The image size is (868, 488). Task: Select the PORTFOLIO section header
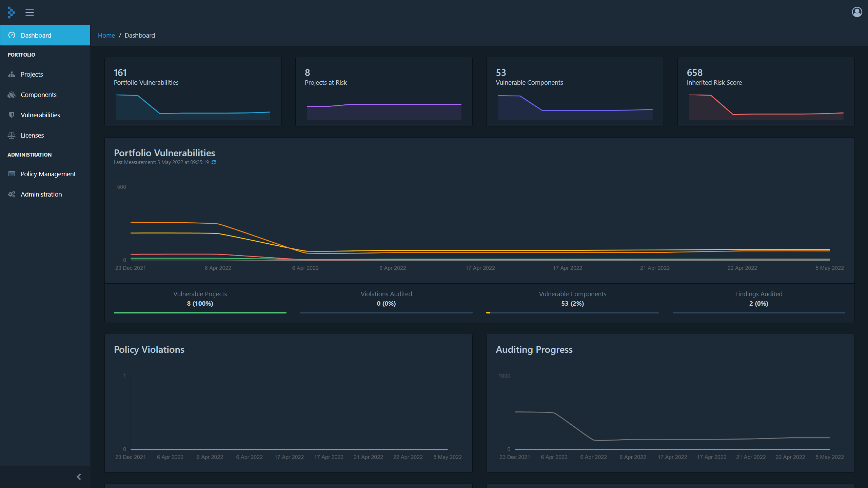tap(21, 55)
